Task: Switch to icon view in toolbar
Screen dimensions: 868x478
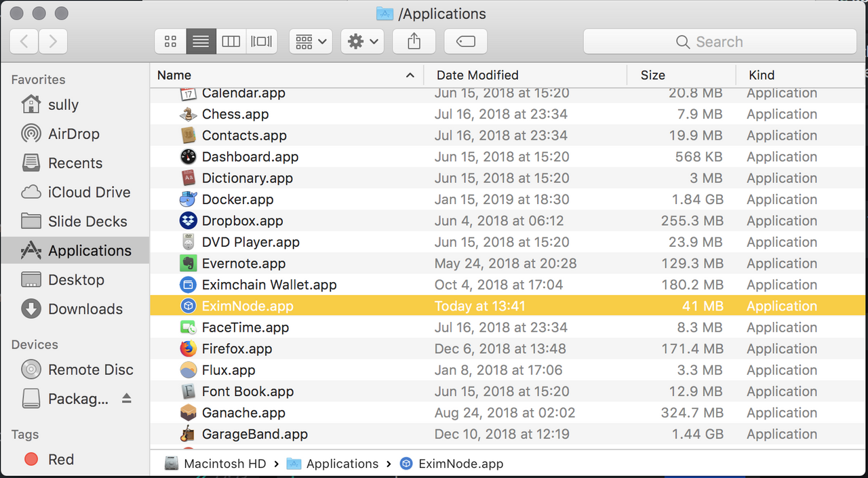Action: click(x=171, y=41)
